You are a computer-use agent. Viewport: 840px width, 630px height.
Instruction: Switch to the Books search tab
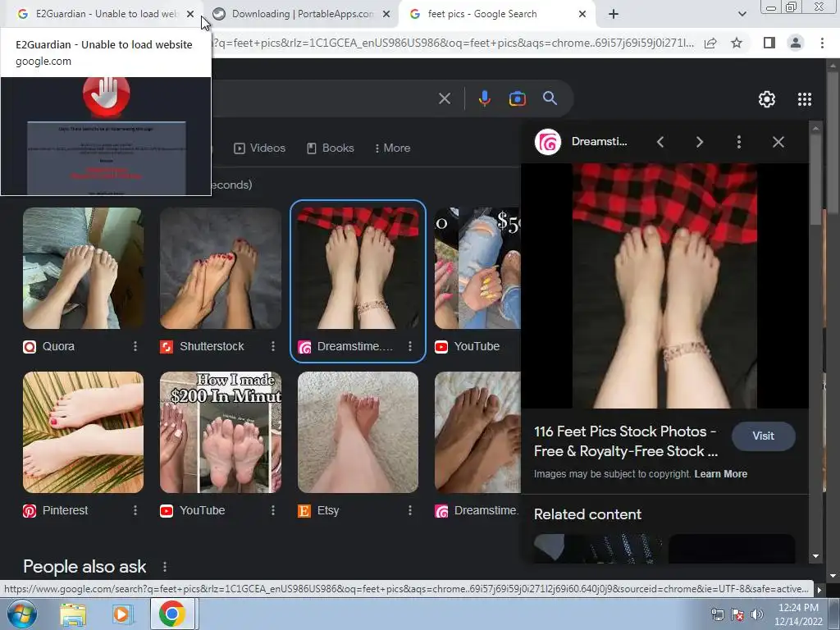pyautogui.click(x=331, y=148)
